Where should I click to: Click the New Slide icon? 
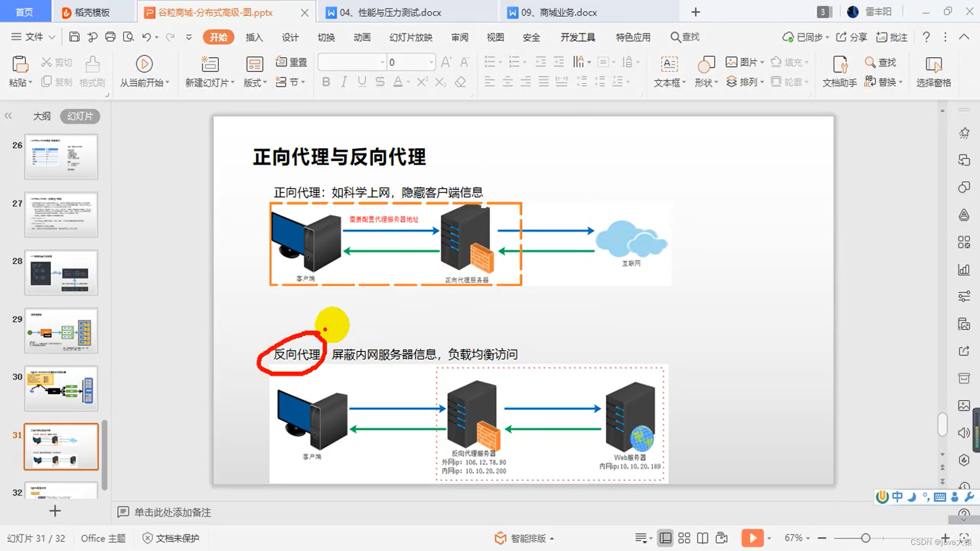209,64
